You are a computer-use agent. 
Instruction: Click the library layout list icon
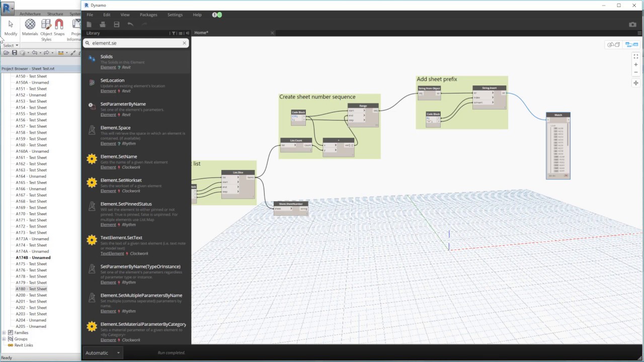click(x=181, y=33)
